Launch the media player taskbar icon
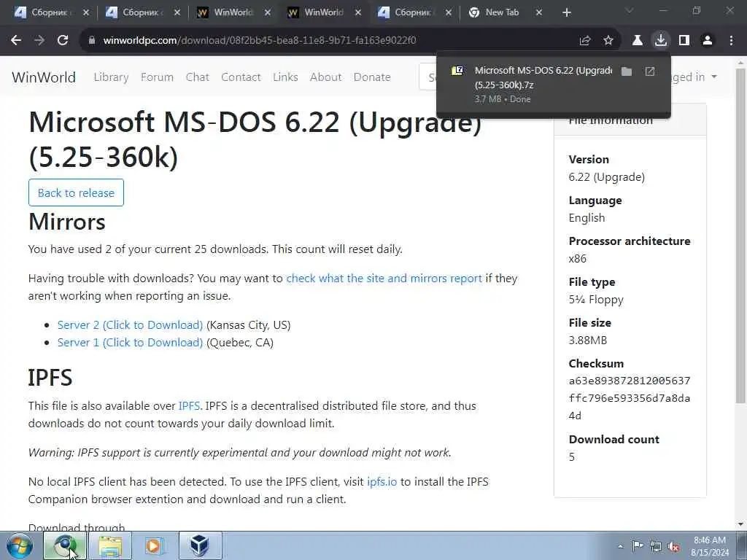 click(x=155, y=545)
